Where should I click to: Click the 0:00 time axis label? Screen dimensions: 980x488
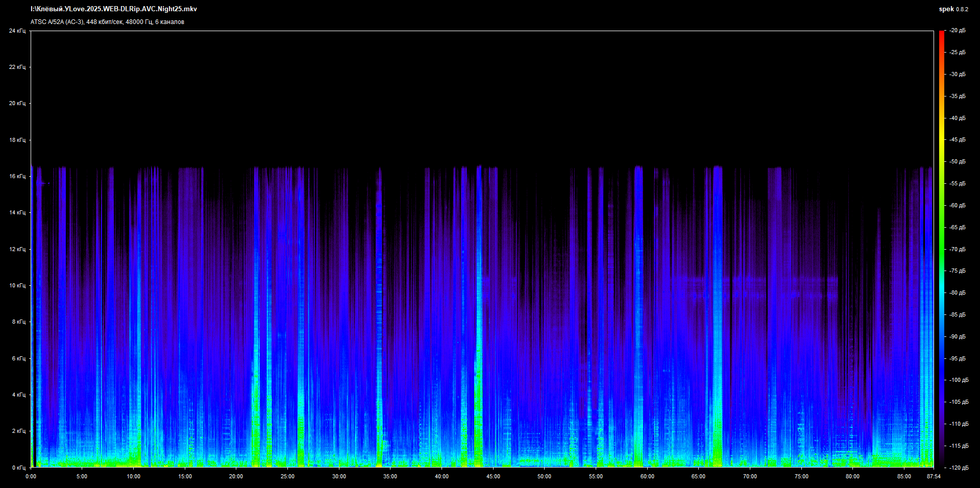point(31,476)
